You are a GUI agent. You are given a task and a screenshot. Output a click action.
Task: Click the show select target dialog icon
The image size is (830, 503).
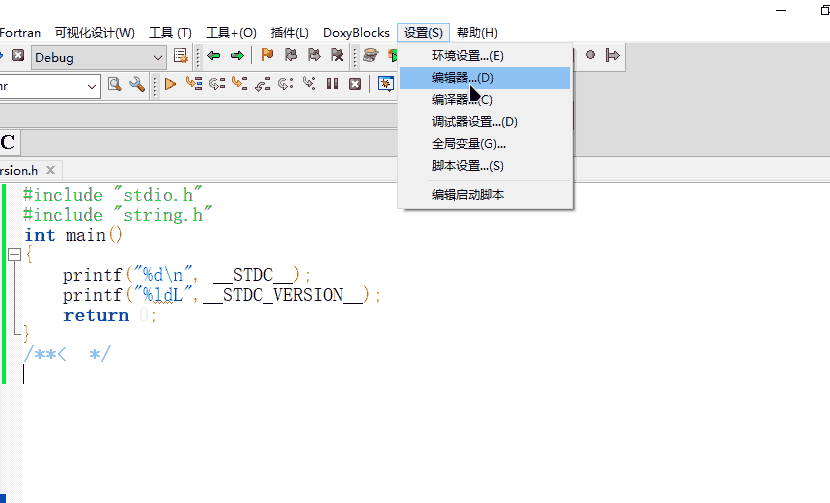[x=181, y=56]
